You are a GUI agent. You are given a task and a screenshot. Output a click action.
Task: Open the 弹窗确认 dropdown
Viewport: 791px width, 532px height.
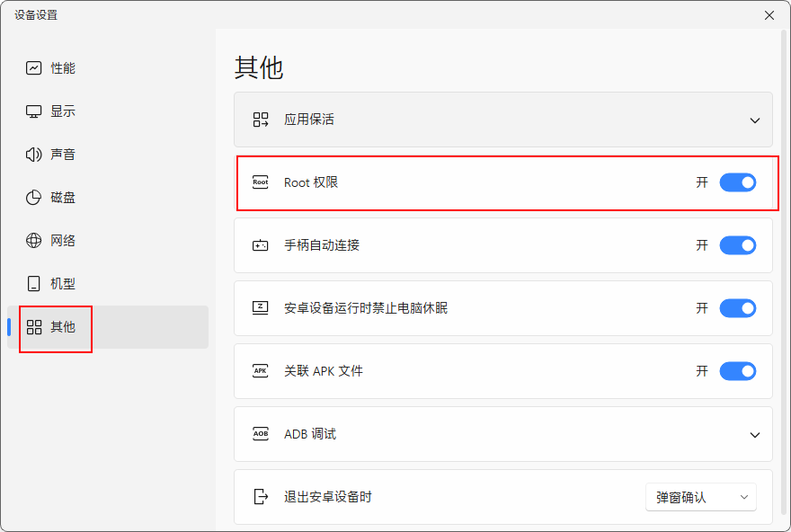coord(701,497)
